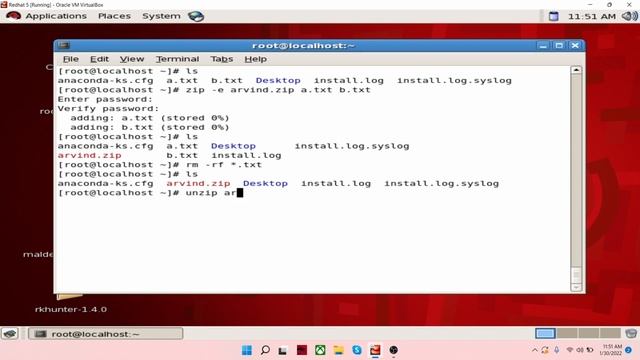Screen dimensions: 640x360
Task: Click the 'Verify password:' line
Action: click(x=108, y=109)
